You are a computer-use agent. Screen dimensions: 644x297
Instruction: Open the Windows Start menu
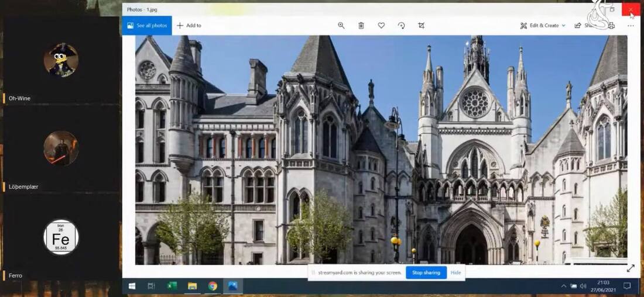tap(132, 286)
